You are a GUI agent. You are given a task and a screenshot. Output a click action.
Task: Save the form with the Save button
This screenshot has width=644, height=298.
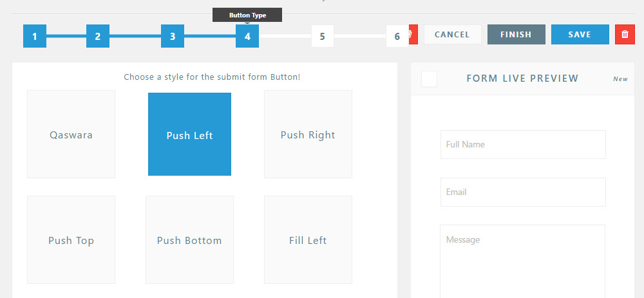(x=580, y=35)
